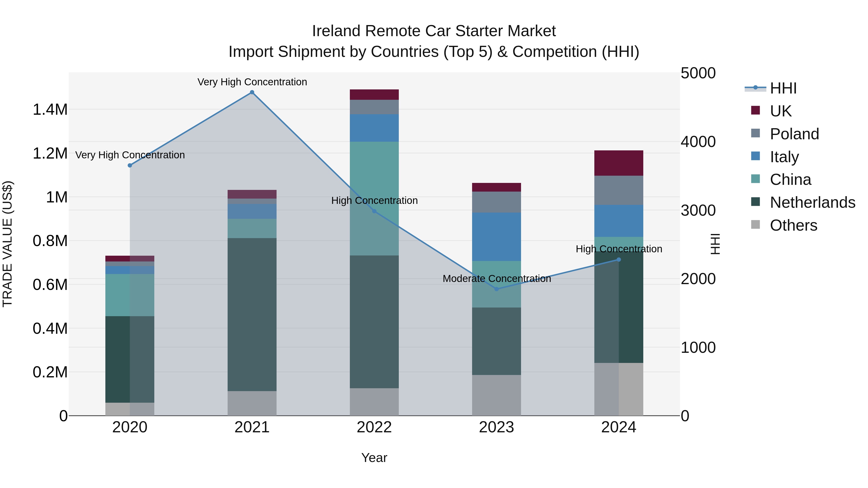Click the 'Year' axis title
Screen dimensions: 868x488
pyautogui.click(x=374, y=458)
